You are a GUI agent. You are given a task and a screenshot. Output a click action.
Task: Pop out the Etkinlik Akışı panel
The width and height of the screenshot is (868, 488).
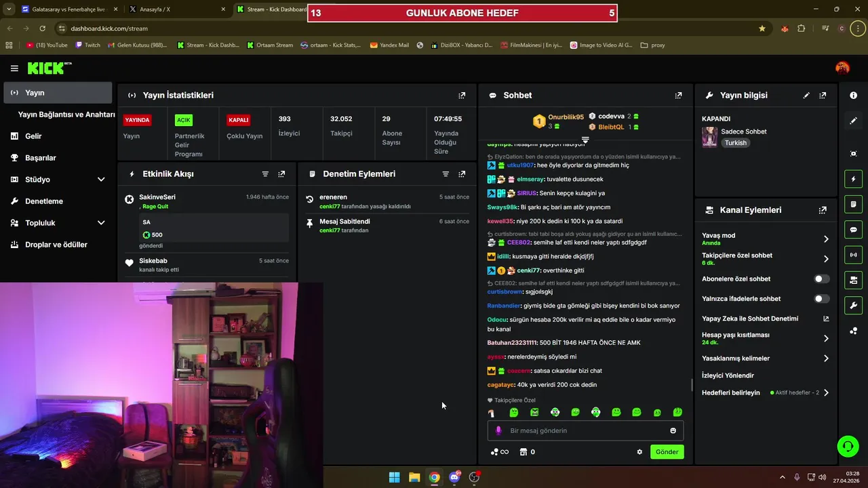click(x=281, y=174)
